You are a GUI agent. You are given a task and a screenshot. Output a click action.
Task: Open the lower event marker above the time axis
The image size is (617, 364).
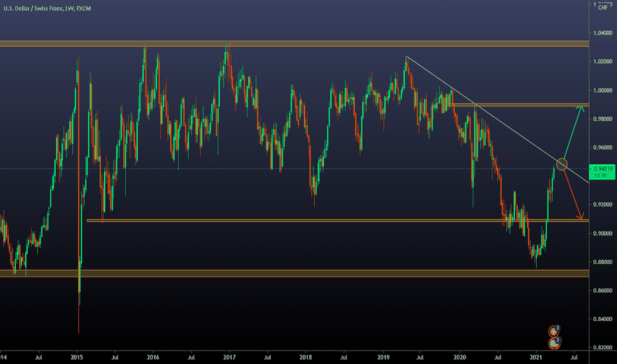point(554,343)
